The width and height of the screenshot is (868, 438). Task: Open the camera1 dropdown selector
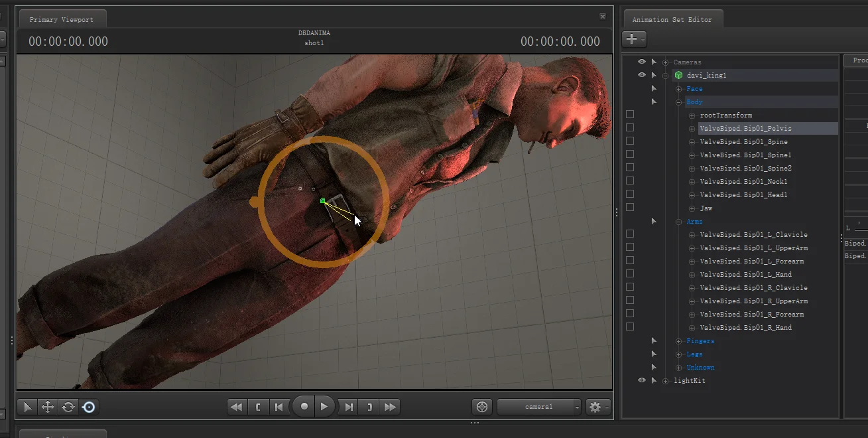pyautogui.click(x=539, y=407)
